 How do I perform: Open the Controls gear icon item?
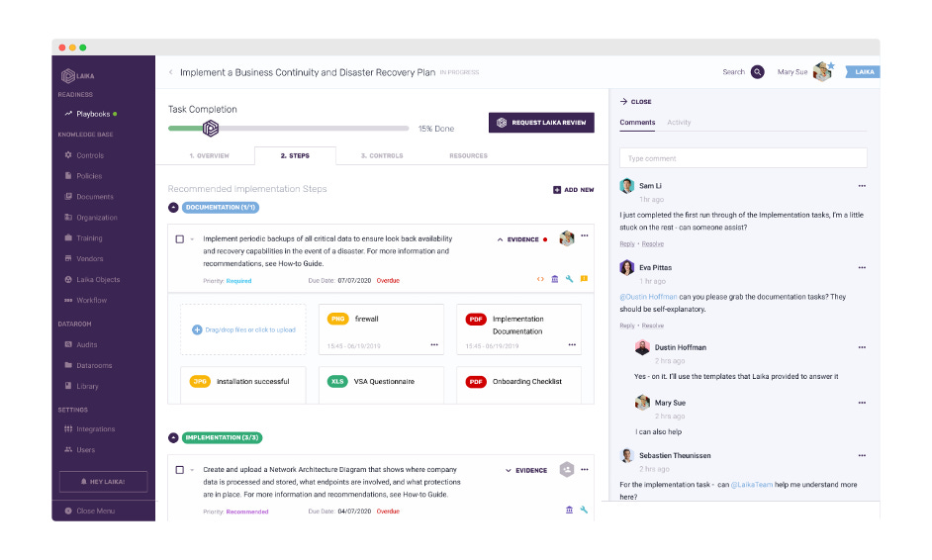84,155
